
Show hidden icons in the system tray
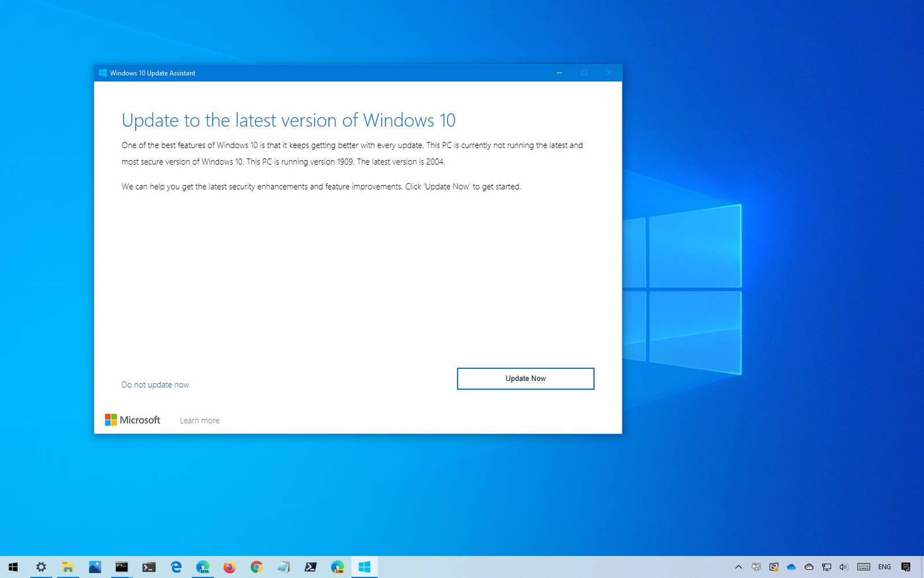point(739,567)
